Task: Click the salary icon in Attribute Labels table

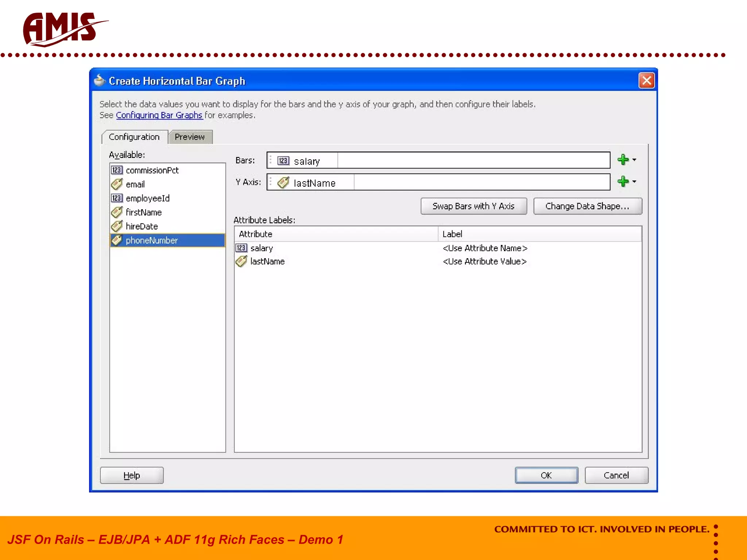Action: point(241,248)
